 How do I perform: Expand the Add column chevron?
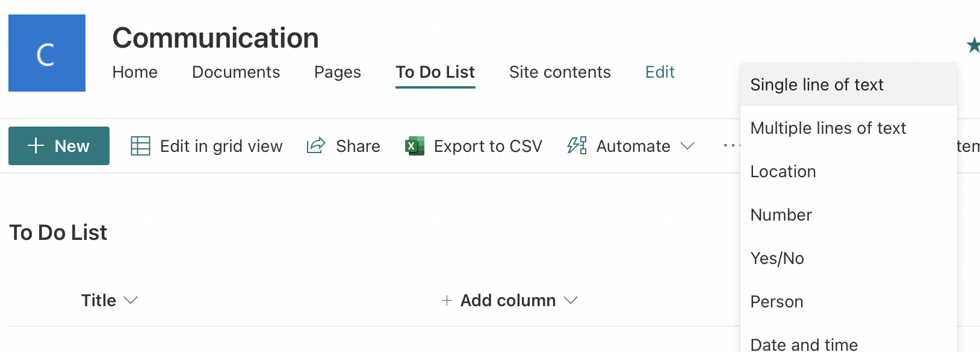[571, 300]
